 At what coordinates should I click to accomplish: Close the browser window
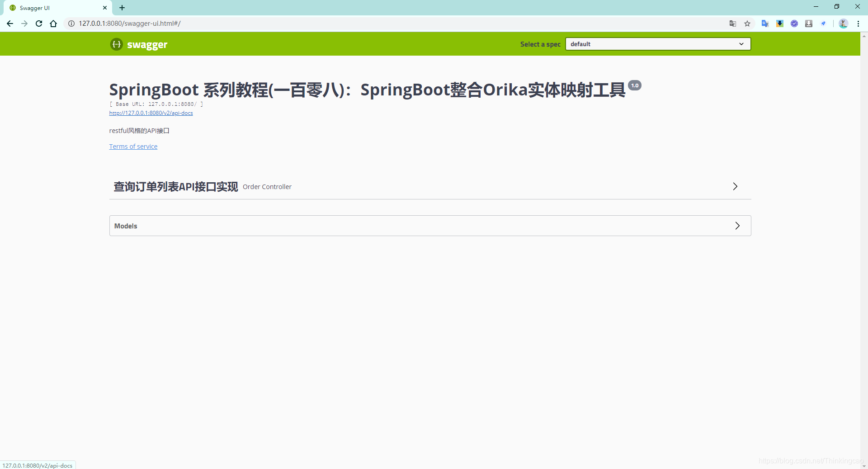(x=858, y=7)
